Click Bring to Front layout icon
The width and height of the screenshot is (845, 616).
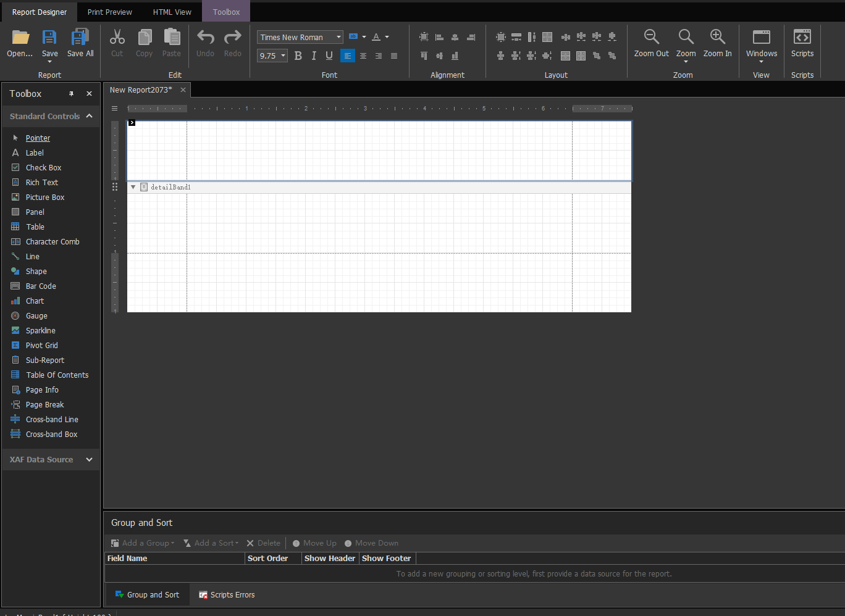(597, 56)
